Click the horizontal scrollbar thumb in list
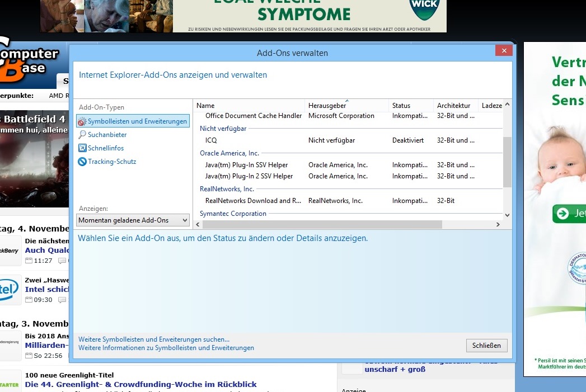The height and width of the screenshot is (392, 586). click(x=322, y=225)
